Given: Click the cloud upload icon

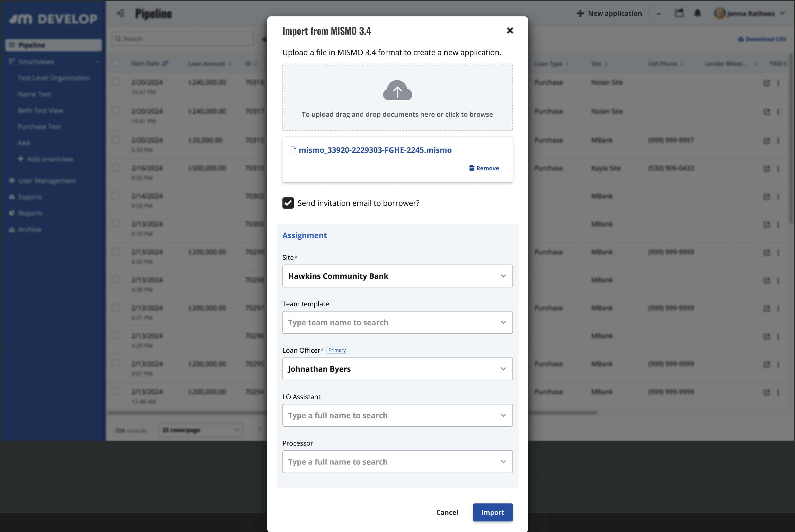Looking at the screenshot, I should pyautogui.click(x=397, y=90).
